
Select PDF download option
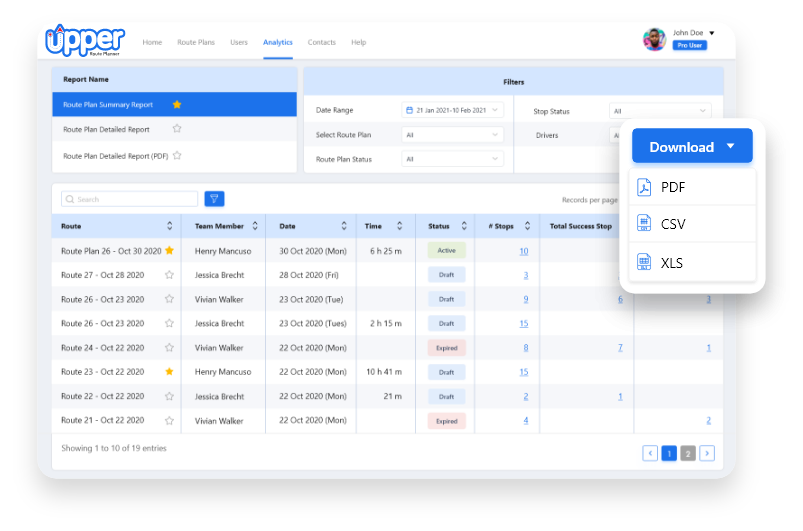coord(692,187)
